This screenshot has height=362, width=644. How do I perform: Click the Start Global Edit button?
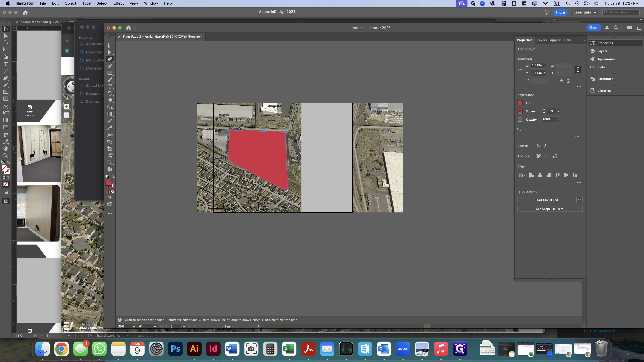(547, 200)
